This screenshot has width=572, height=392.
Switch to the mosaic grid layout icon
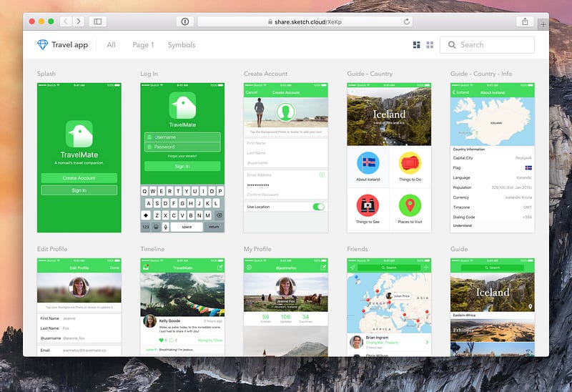416,45
